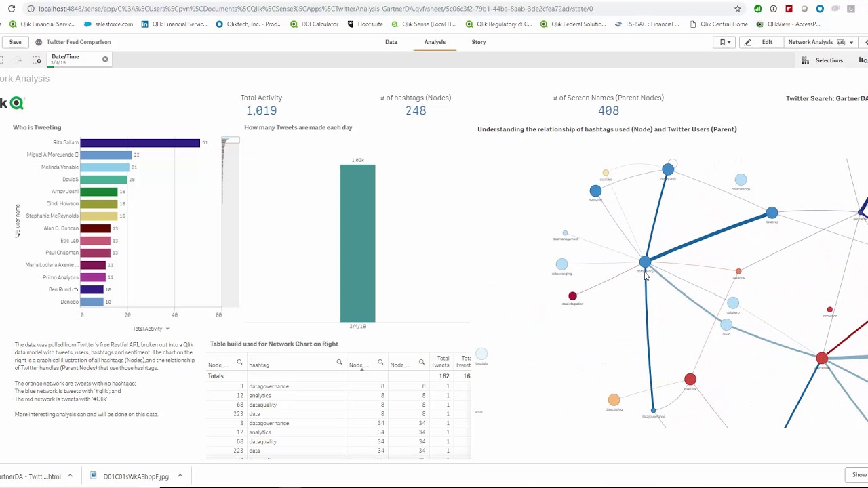
Task: Click the step back selection icon
Action: [3, 60]
